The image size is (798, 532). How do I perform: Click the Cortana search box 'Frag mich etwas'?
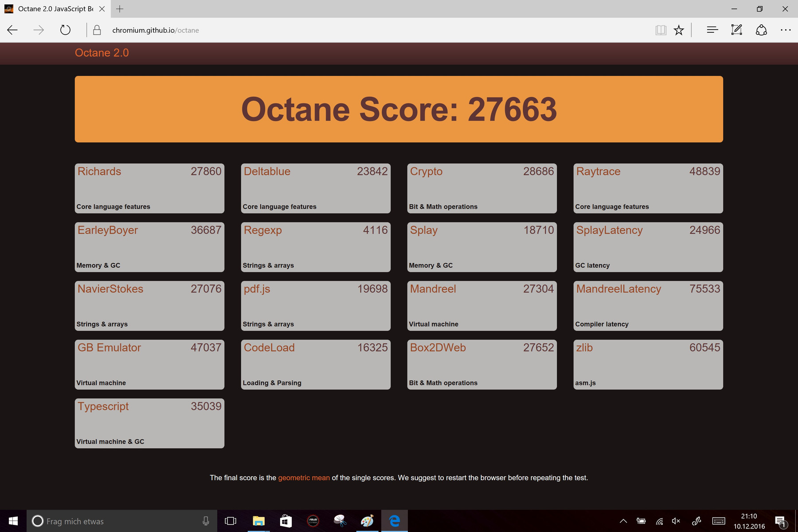tap(122, 521)
